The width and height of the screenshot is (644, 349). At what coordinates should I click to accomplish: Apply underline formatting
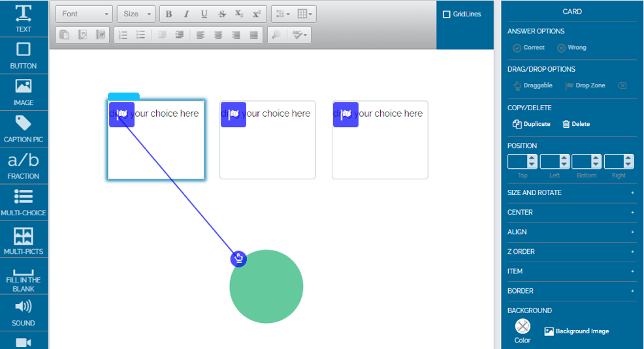point(204,14)
